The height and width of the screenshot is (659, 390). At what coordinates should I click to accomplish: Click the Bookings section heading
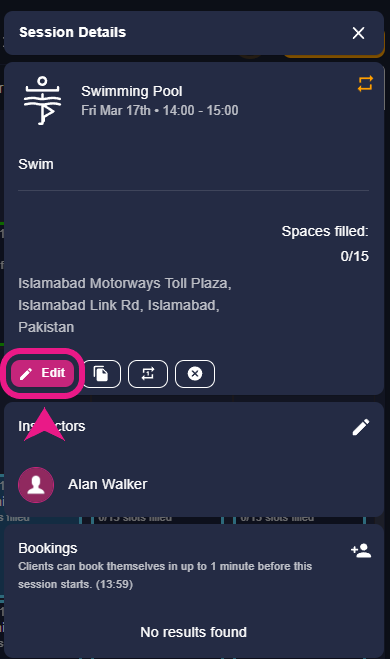click(x=47, y=548)
